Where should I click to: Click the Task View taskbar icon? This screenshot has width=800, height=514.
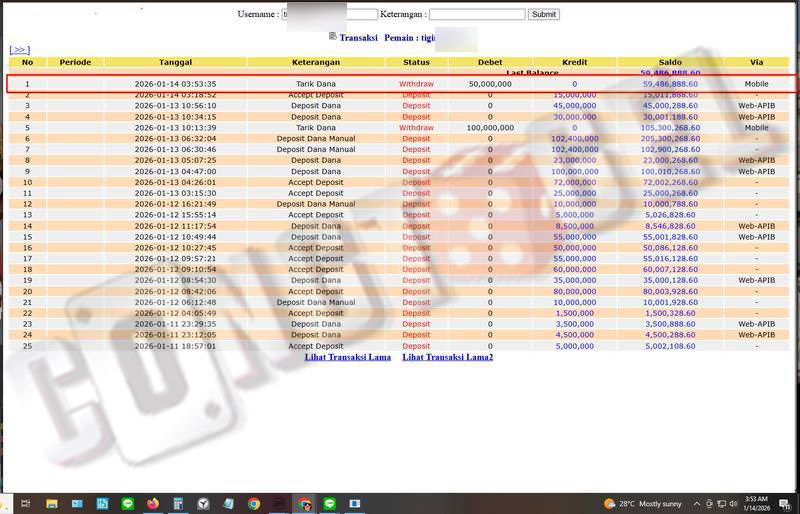(26, 504)
